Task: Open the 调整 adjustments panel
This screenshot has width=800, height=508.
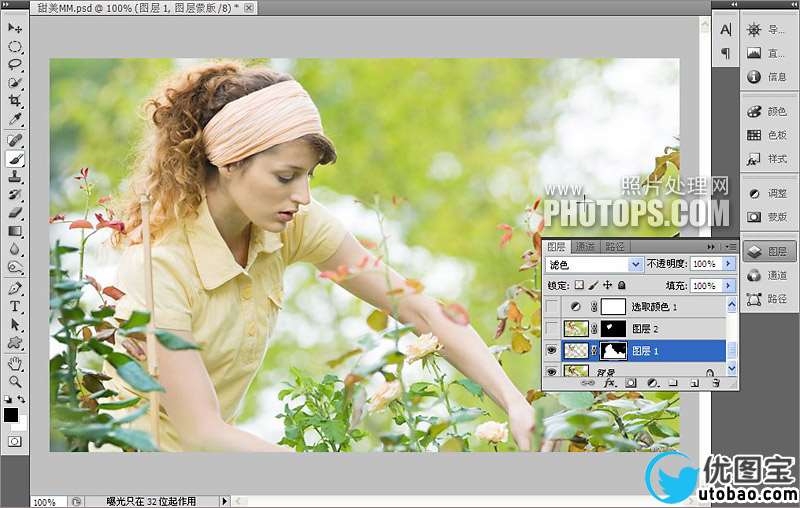Action: pyautogui.click(x=768, y=194)
